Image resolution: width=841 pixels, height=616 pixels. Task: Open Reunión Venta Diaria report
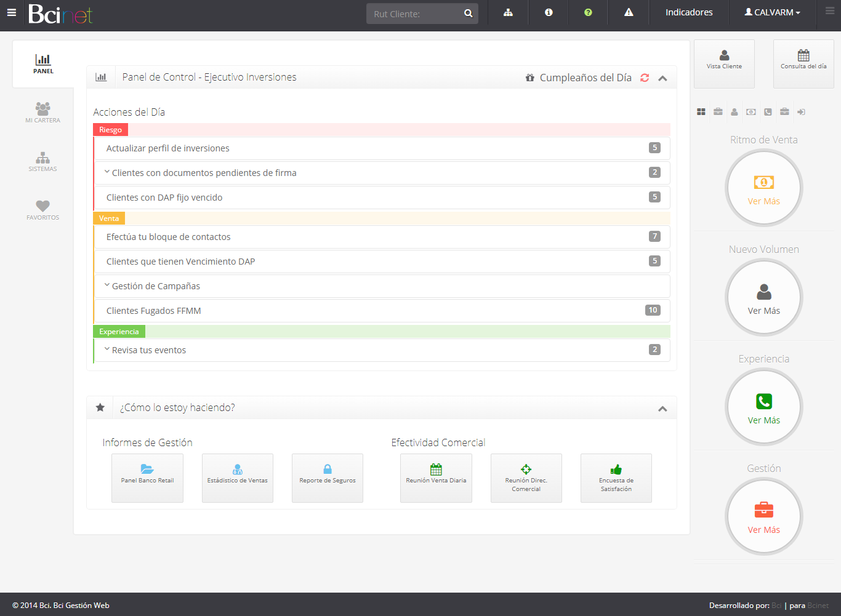(x=436, y=478)
